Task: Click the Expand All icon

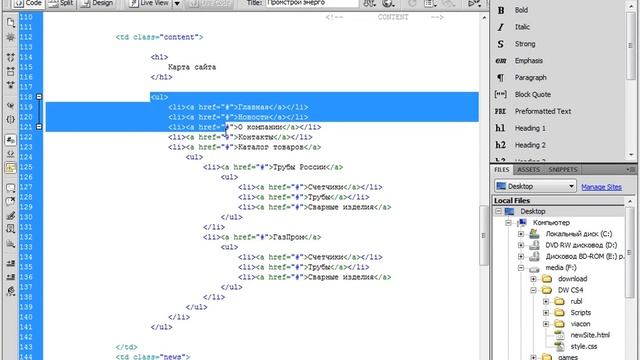Action: [x=11, y=85]
